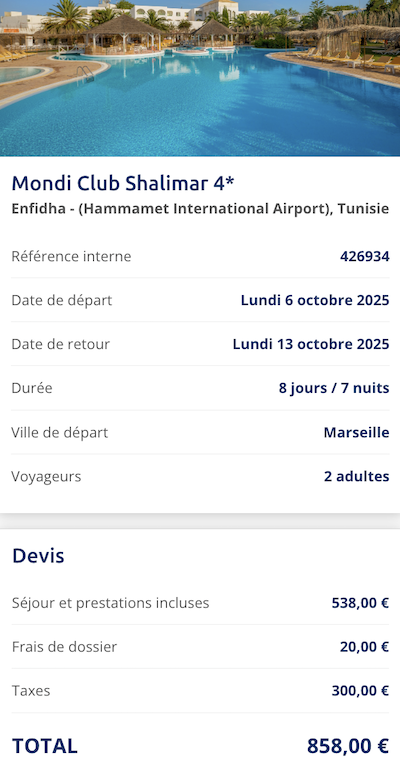Viewport: 400px width, 768px height.
Task: Select the Date de départ row label
Action: pyautogui.click(x=62, y=300)
